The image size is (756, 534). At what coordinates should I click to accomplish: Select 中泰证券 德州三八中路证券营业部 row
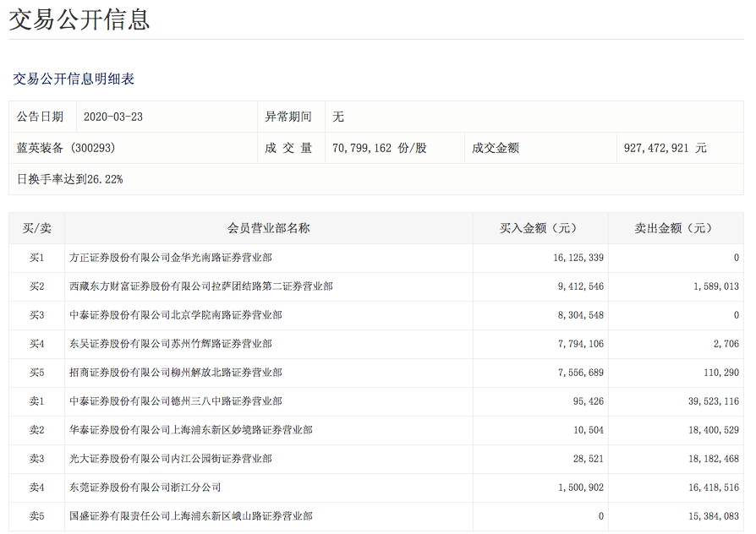coord(176,401)
